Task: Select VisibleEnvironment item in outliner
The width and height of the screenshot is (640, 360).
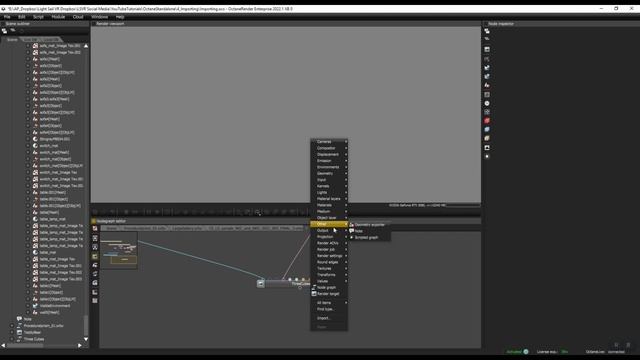Action: [55, 306]
